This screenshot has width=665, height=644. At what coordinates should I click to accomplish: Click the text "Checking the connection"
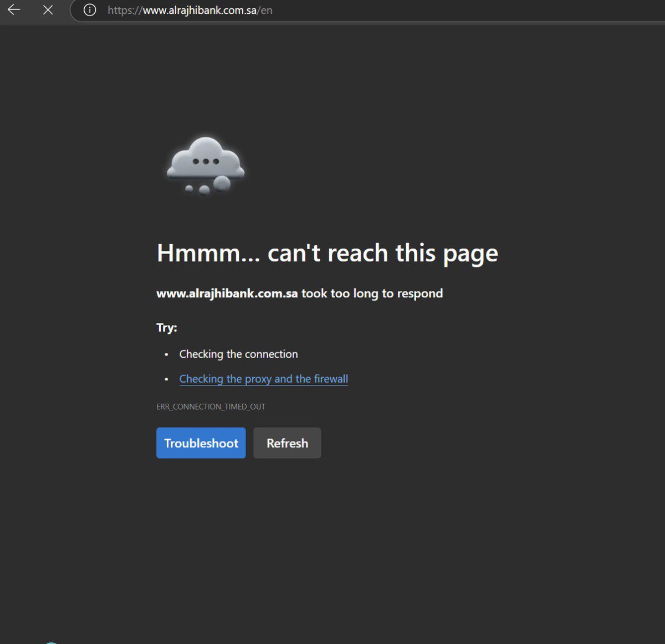point(238,354)
